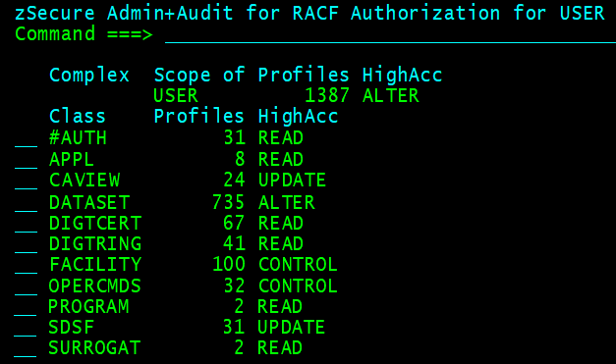Select the line field for SDSF class
This screenshot has width=616, height=364.
[x=26, y=328]
